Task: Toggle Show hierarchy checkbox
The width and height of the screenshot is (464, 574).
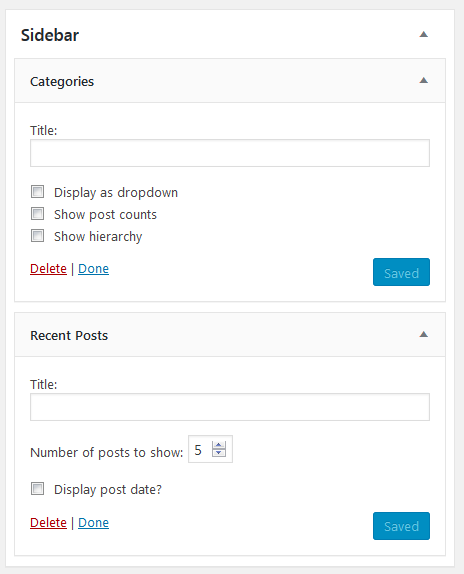Action: [37, 235]
